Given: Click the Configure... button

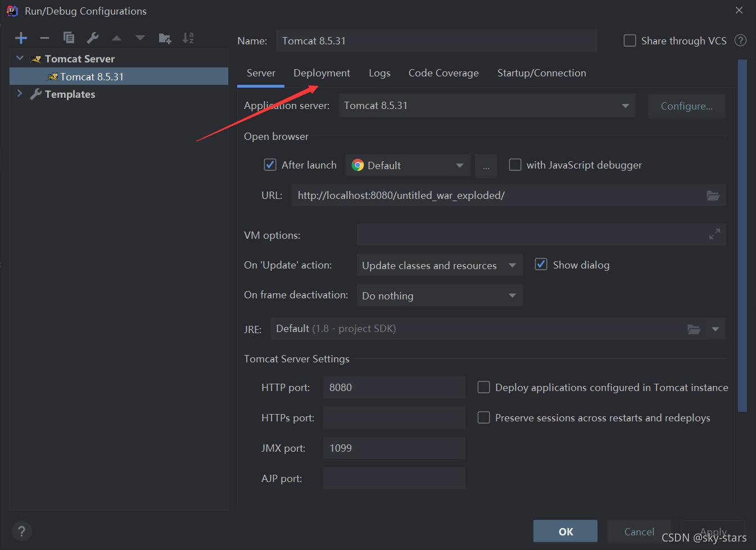Looking at the screenshot, I should click(x=687, y=106).
